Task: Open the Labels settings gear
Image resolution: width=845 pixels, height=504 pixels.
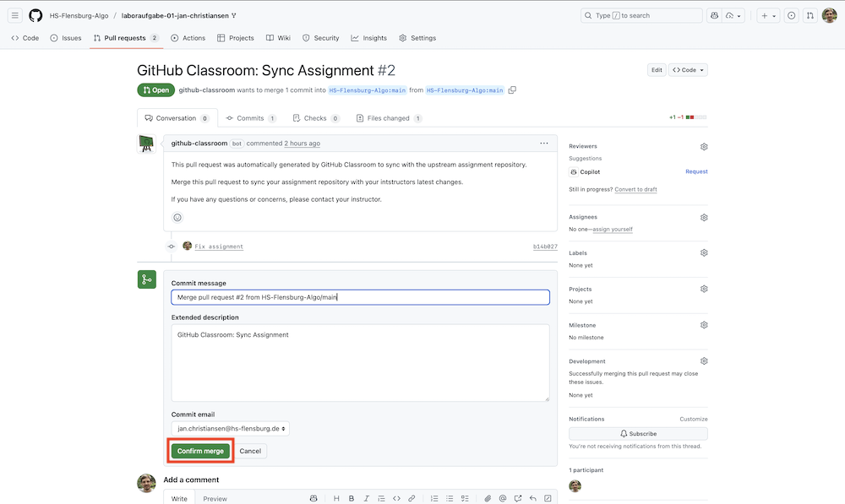Action: point(704,252)
